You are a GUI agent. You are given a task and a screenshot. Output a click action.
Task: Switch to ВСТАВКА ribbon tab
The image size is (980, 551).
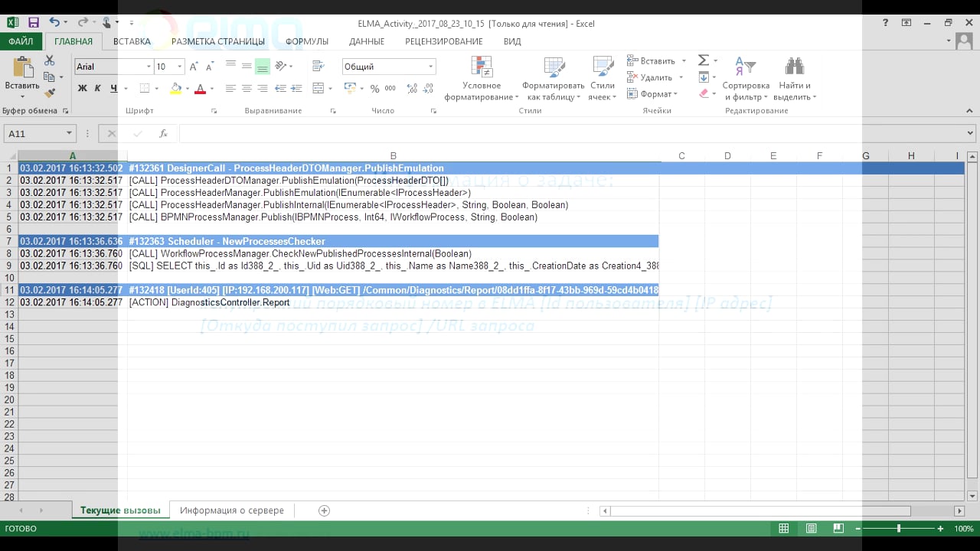click(132, 41)
